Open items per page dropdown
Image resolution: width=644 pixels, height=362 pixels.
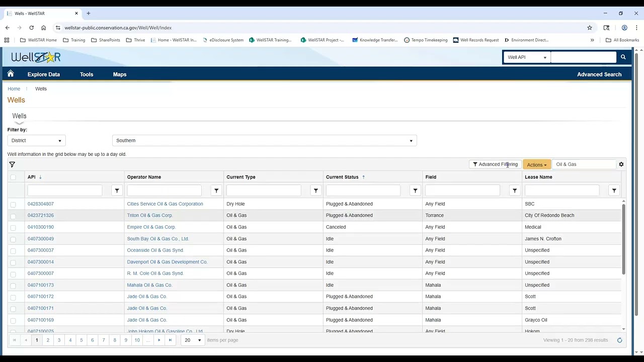coord(193,340)
